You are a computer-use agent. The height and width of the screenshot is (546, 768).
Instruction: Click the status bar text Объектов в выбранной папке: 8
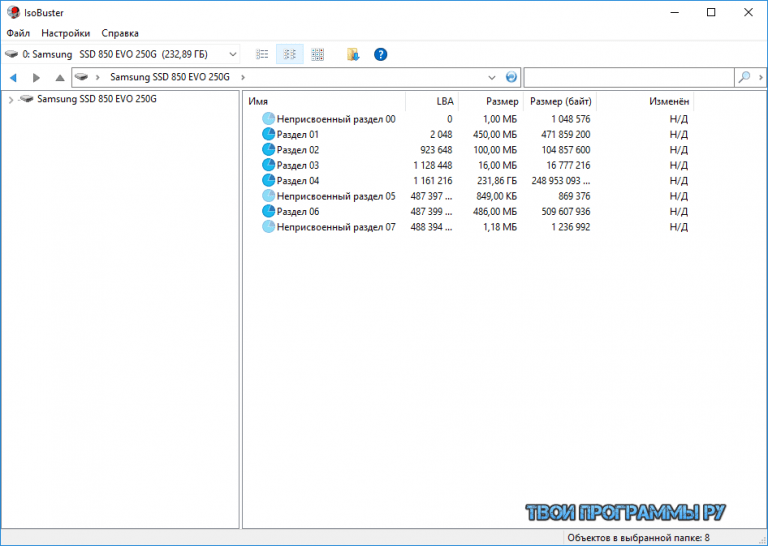[638, 538]
